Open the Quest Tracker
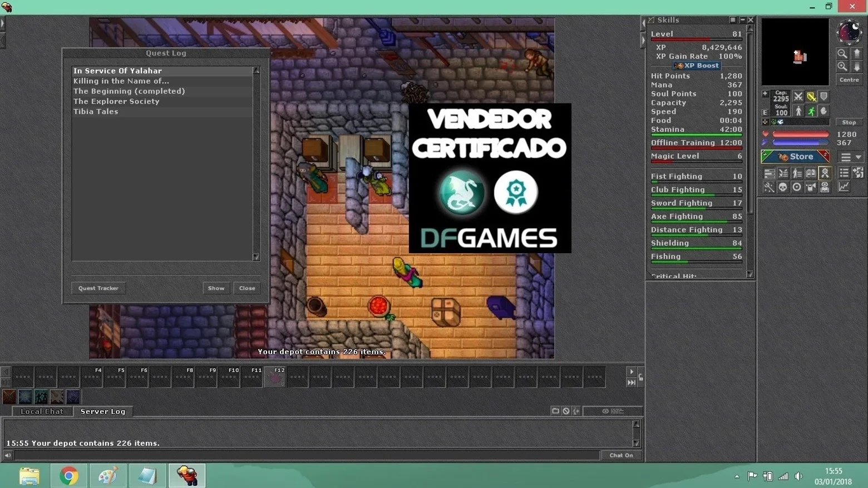Viewport: 868px width, 488px height. point(98,288)
